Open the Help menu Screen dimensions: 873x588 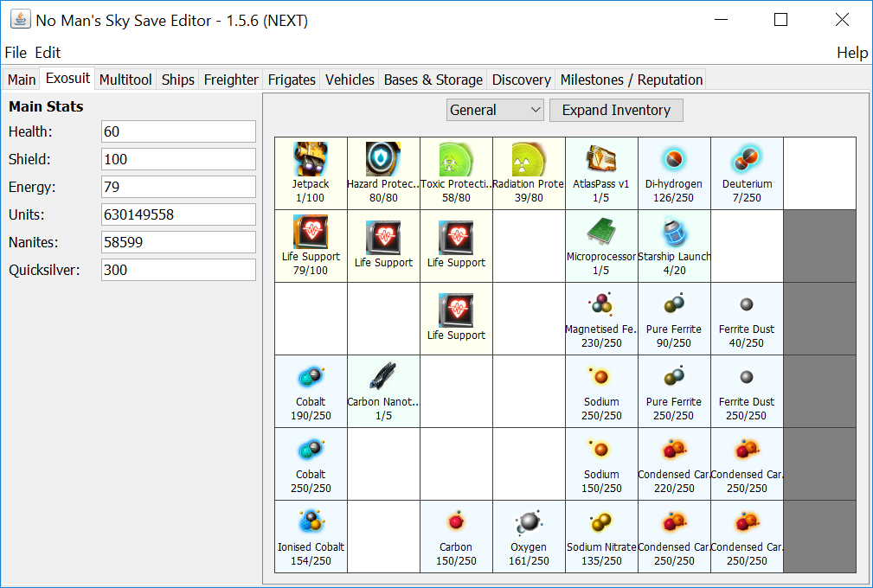(852, 53)
